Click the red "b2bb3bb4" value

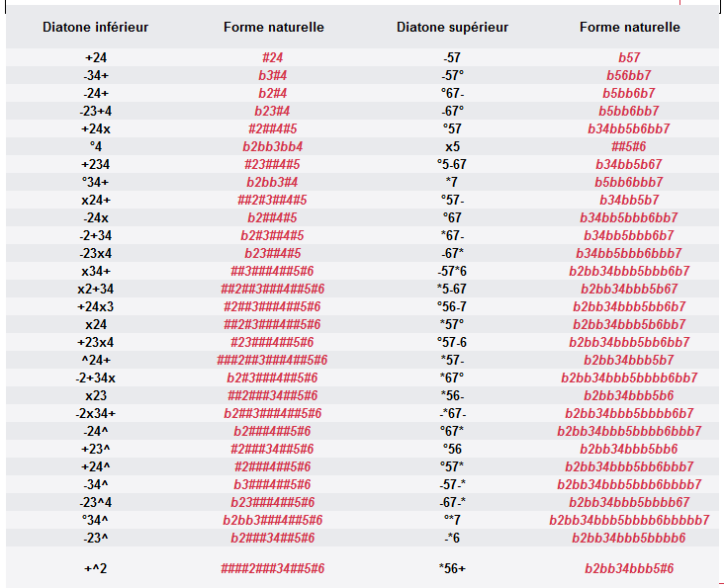click(273, 146)
